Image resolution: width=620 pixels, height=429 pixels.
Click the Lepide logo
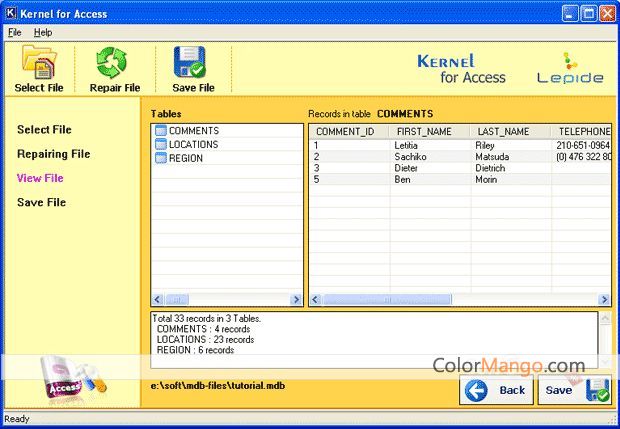click(x=570, y=70)
